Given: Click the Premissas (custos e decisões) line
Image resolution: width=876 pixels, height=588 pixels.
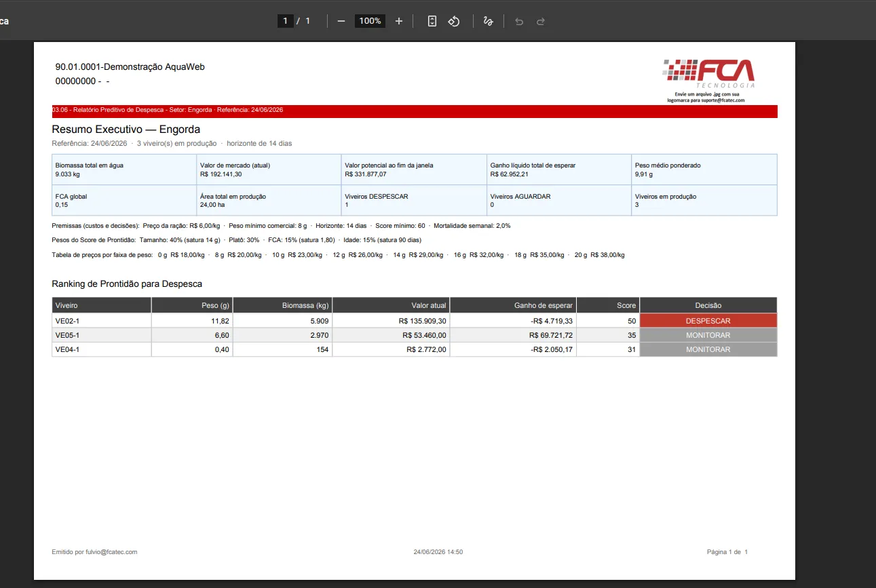Looking at the screenshot, I should [x=281, y=226].
